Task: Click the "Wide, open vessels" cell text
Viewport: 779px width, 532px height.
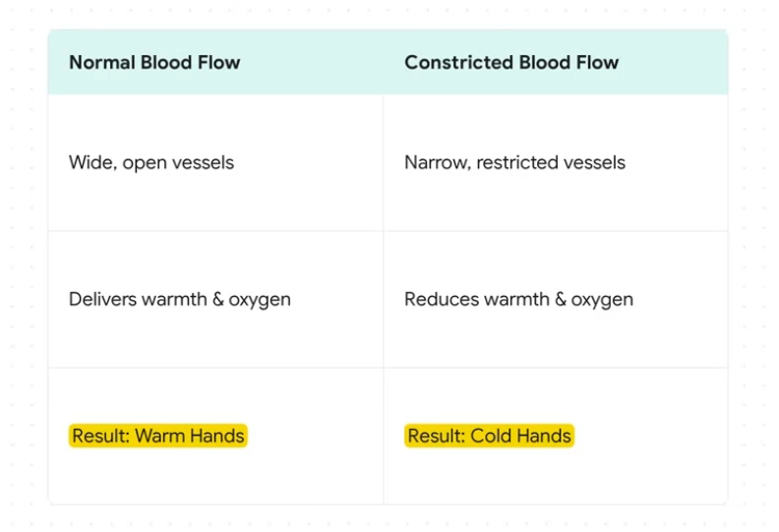Action: tap(151, 162)
